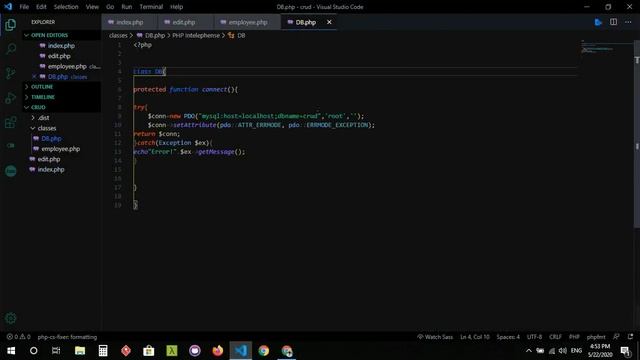The width and height of the screenshot is (640, 360).
Task: Open the Help menu
Action: [176, 7]
